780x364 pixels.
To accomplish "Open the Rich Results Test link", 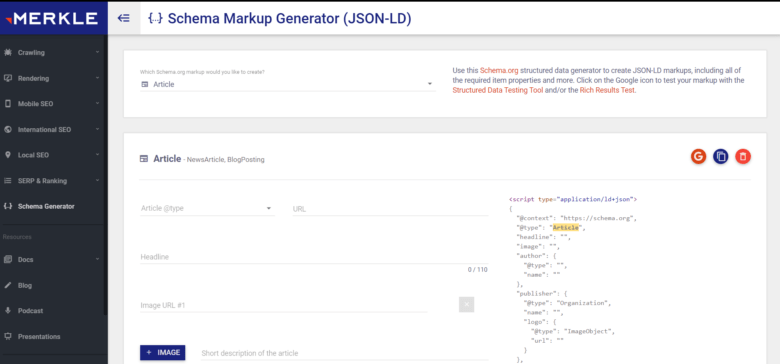I will pos(607,91).
